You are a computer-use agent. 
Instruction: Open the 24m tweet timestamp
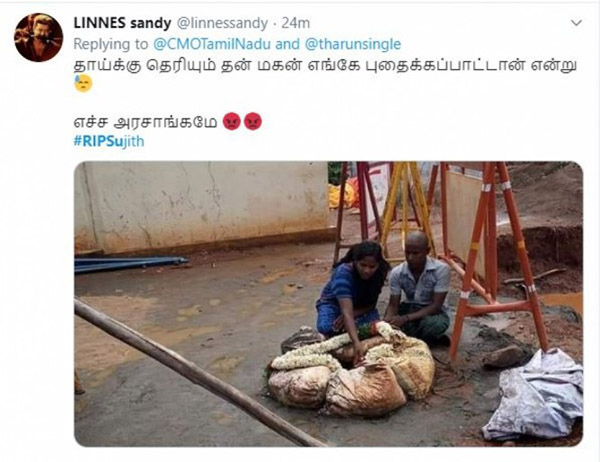(296, 23)
